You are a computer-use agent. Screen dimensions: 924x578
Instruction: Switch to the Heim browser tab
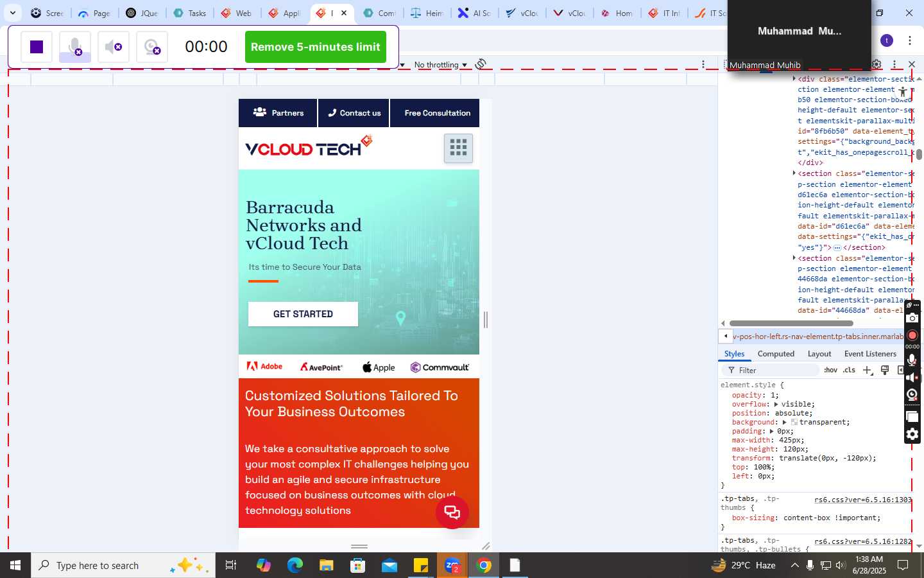click(427, 13)
